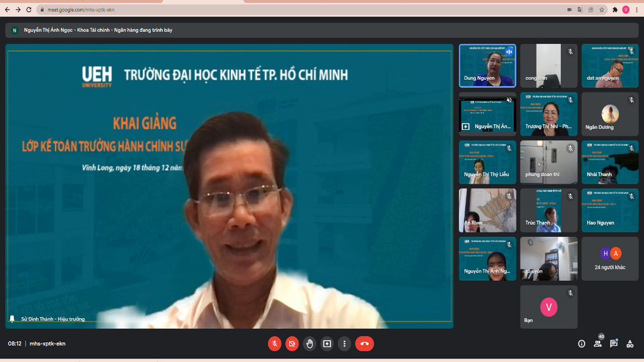Click the presenter avatar N in the top banner

(x=14, y=30)
